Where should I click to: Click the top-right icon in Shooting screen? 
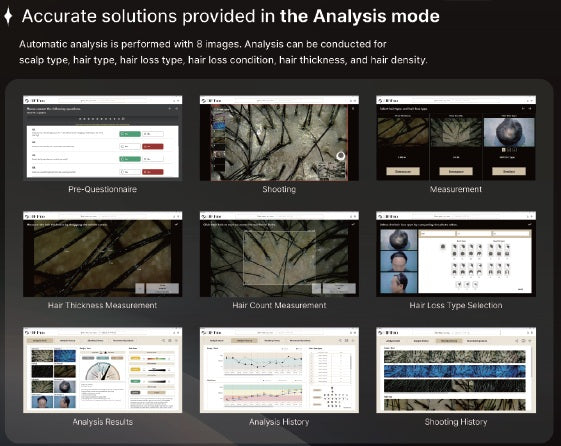353,108
